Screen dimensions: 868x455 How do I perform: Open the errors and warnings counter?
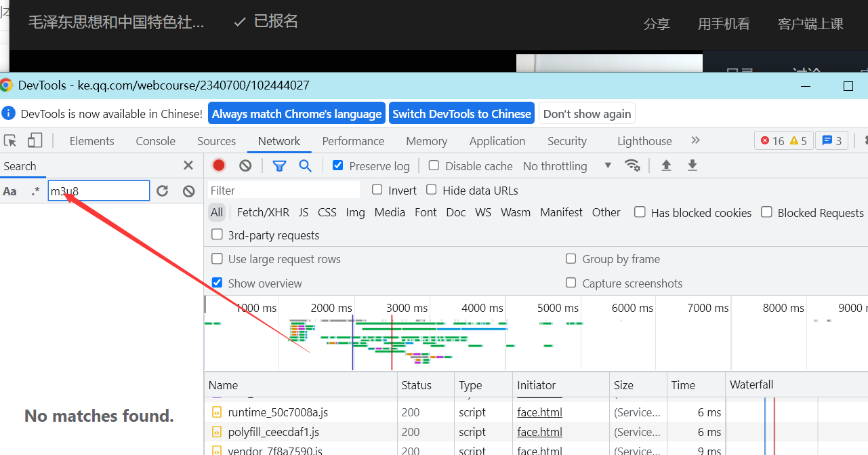(x=783, y=140)
